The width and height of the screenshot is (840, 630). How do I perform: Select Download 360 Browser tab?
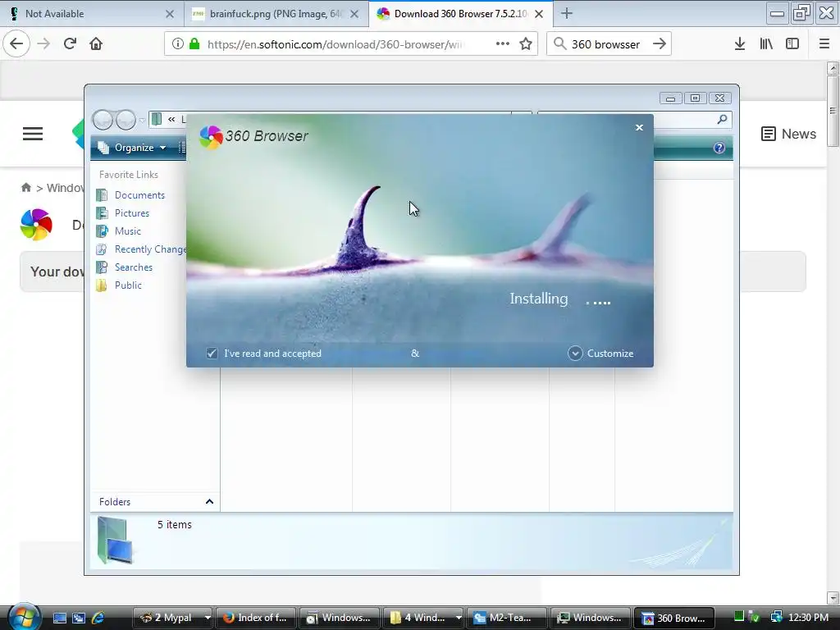[460, 14]
